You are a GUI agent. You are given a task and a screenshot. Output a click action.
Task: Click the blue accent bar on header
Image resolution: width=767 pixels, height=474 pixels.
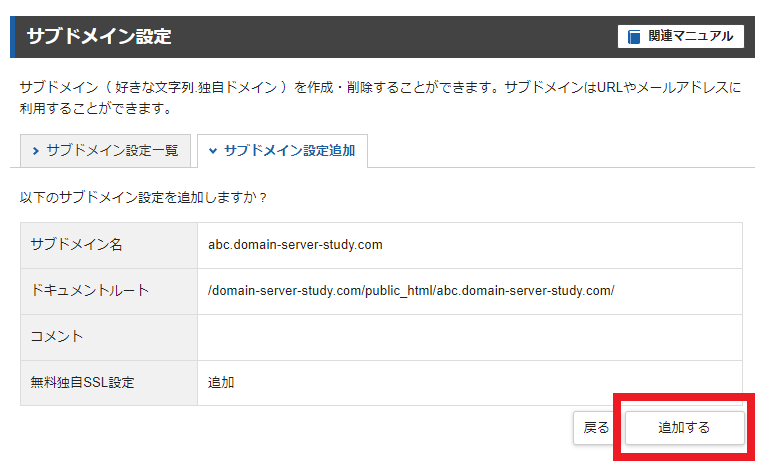pos(13,37)
